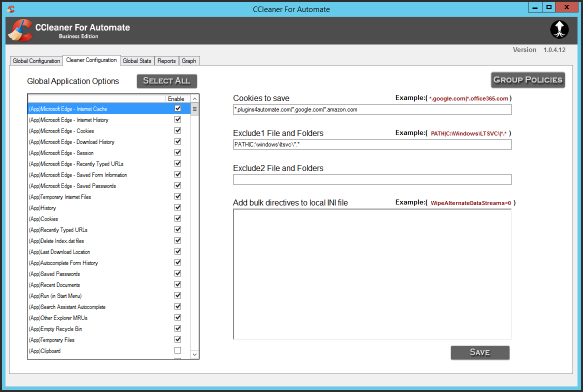
Task: Click the Exclude2 File and Folders field
Action: click(x=372, y=179)
